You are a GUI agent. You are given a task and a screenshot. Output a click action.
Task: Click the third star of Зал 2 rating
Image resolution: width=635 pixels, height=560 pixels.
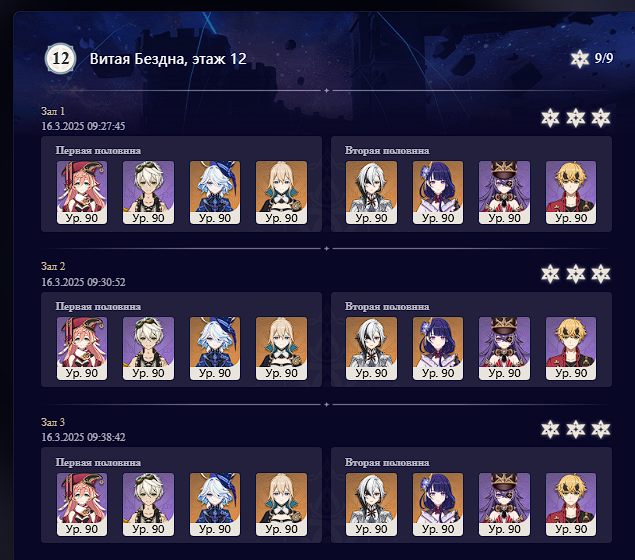pos(601,274)
